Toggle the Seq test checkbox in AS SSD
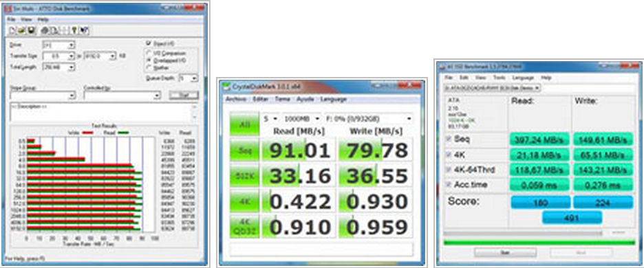Image resolution: width=644 pixels, height=268 pixels. pyautogui.click(x=449, y=139)
